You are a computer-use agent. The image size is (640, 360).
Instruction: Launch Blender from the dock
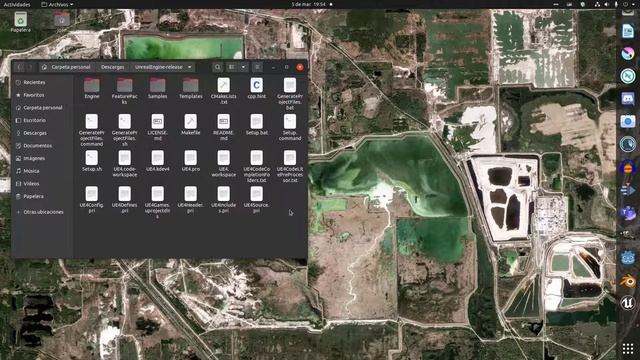(628, 281)
